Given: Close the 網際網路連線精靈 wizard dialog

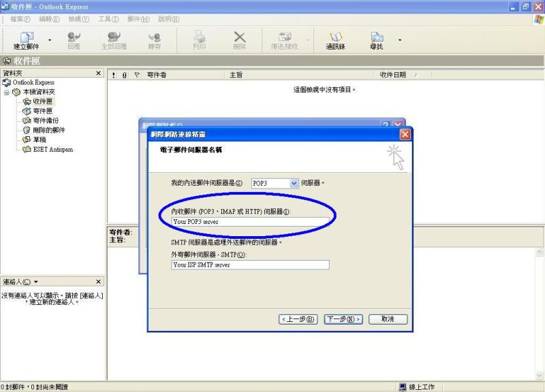Looking at the screenshot, I should pos(405,134).
